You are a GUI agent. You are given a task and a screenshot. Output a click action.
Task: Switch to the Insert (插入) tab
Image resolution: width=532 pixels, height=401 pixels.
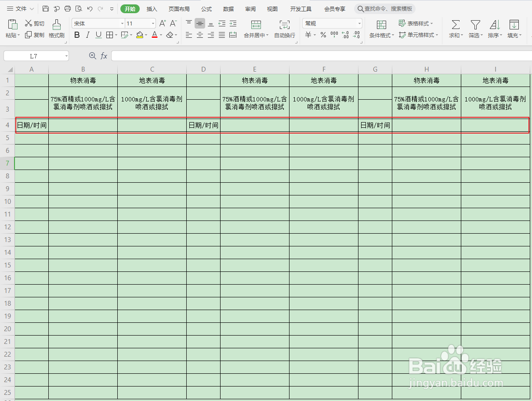point(152,9)
